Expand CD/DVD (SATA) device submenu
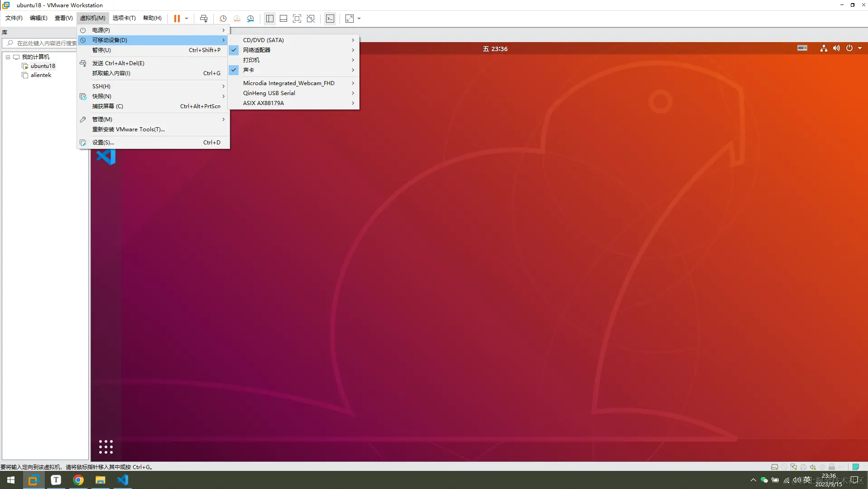 click(293, 40)
